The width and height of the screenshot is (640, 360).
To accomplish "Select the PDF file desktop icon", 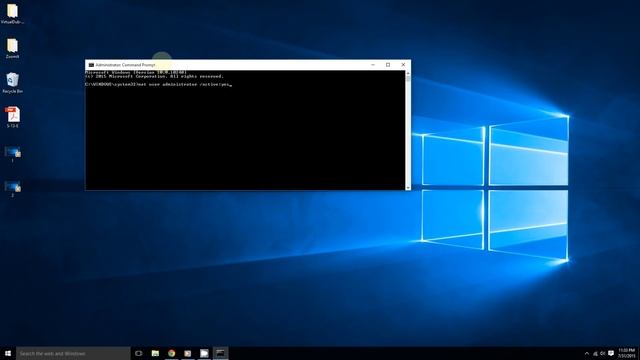I will (13, 117).
